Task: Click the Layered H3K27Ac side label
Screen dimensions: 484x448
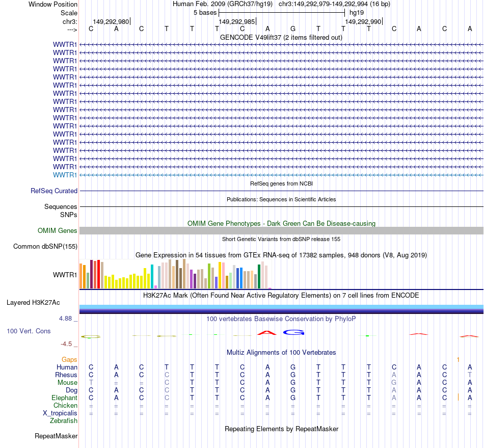Action: click(x=33, y=303)
